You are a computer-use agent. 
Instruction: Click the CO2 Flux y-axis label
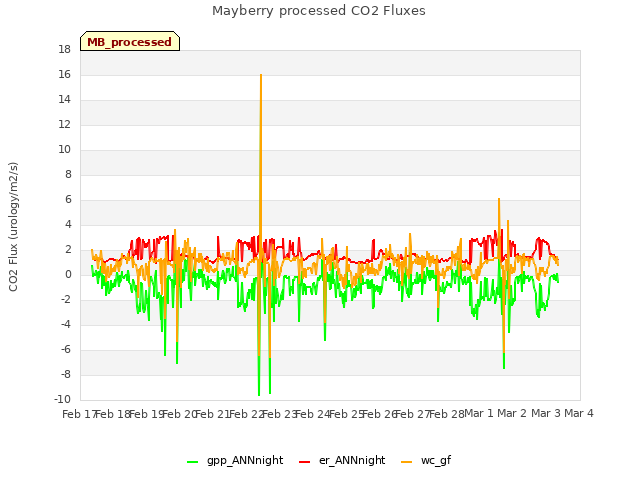(x=13, y=227)
